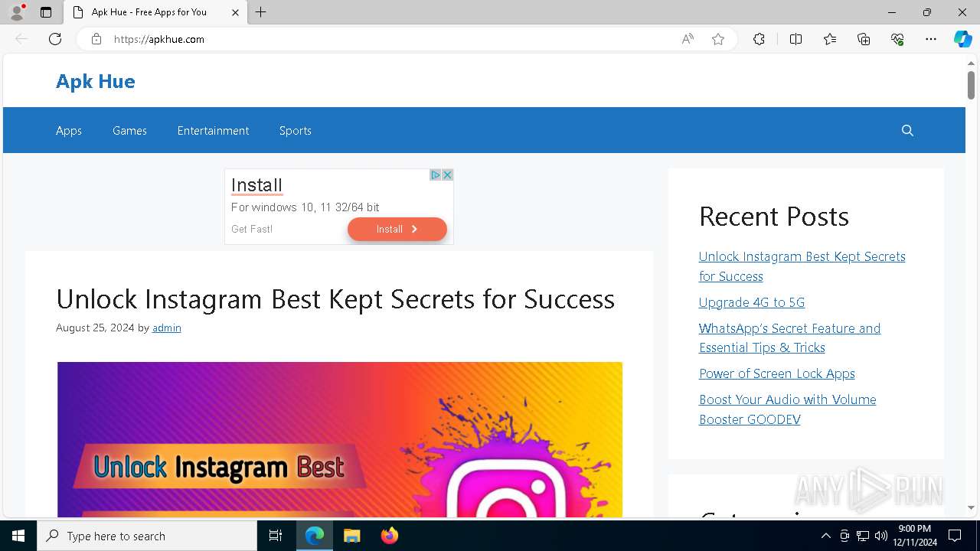Click the scrollbar down arrow
Image resolution: width=980 pixels, height=551 pixels.
point(971,507)
